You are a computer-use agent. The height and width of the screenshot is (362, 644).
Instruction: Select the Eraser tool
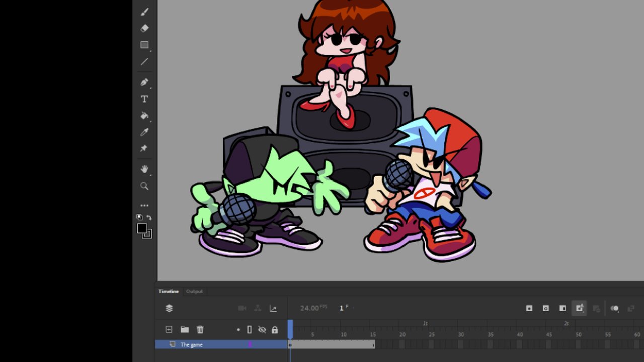point(144,28)
